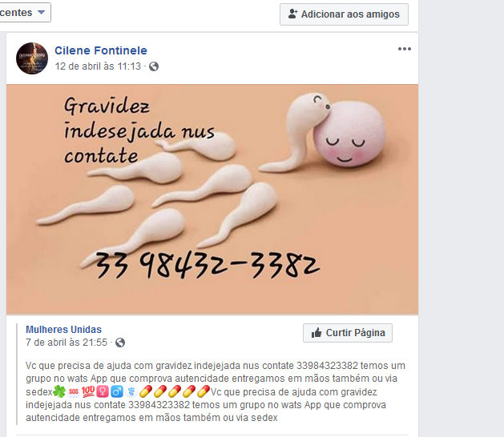Click the pink female sign emoji

[103, 391]
